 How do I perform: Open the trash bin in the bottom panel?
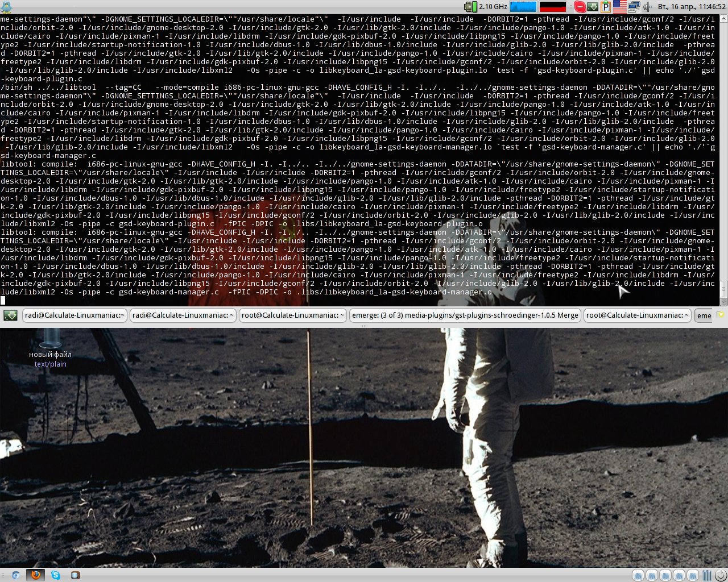coord(707,575)
